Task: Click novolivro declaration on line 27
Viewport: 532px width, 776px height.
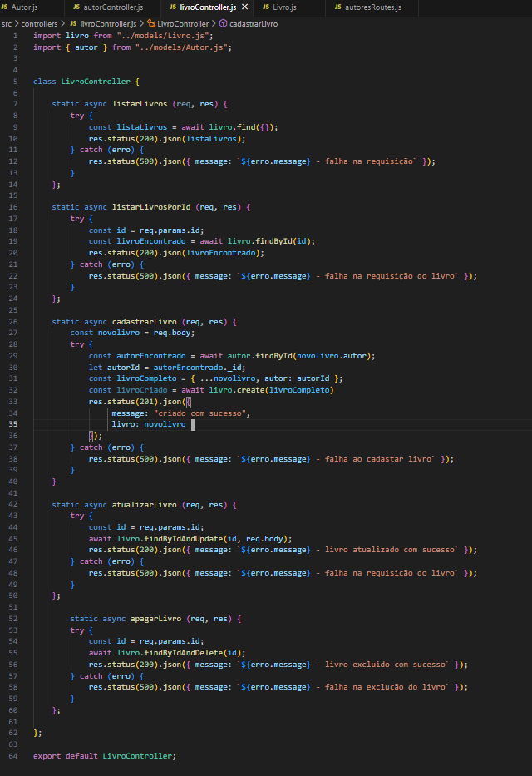Action: pos(119,333)
